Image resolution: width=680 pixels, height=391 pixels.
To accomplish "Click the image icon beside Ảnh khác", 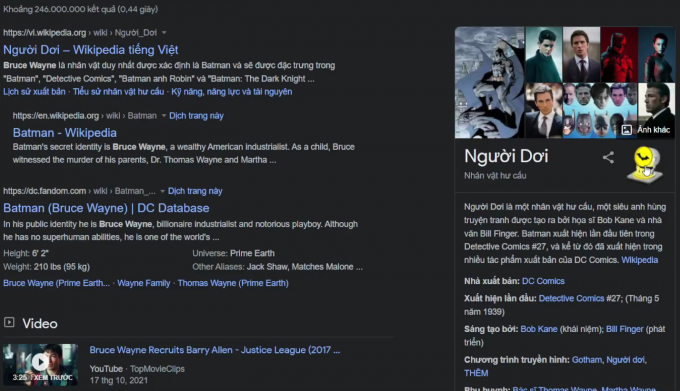I will click(626, 130).
